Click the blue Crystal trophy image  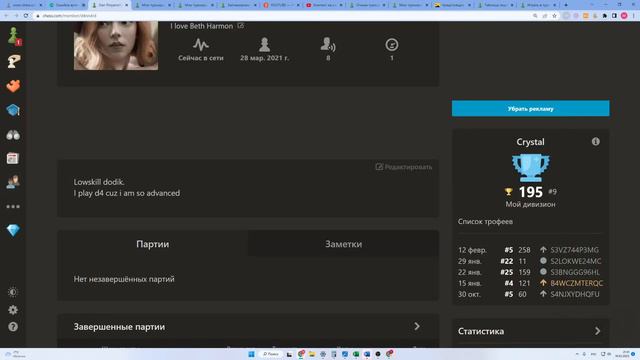pos(531,168)
